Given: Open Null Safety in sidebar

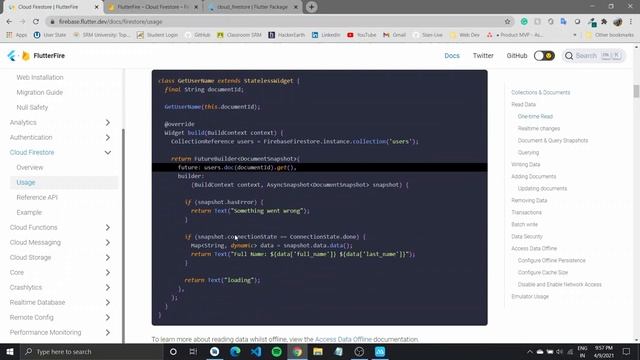Looking at the screenshot, I should click(x=32, y=107).
